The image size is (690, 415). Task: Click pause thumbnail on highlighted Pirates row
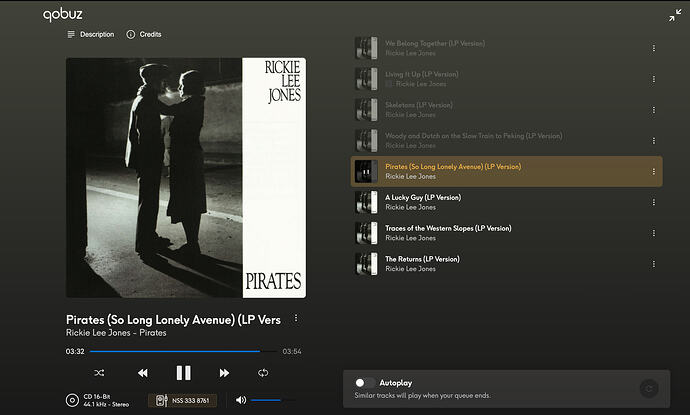(x=366, y=171)
